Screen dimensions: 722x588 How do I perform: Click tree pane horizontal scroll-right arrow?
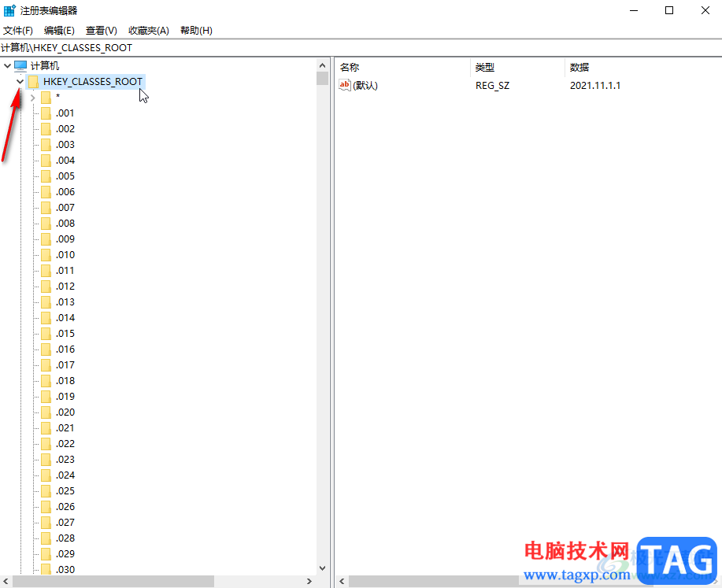pyautogui.click(x=309, y=581)
